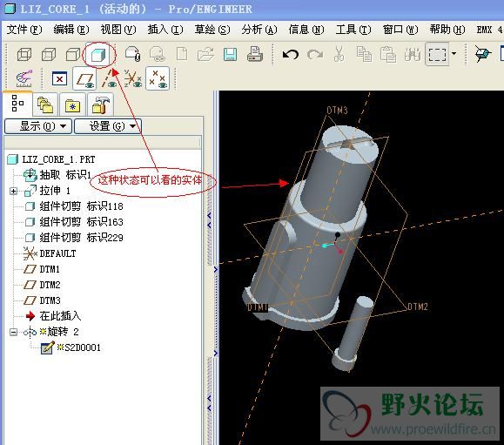
Task: Open the Favorites tab
Action: 72,105
